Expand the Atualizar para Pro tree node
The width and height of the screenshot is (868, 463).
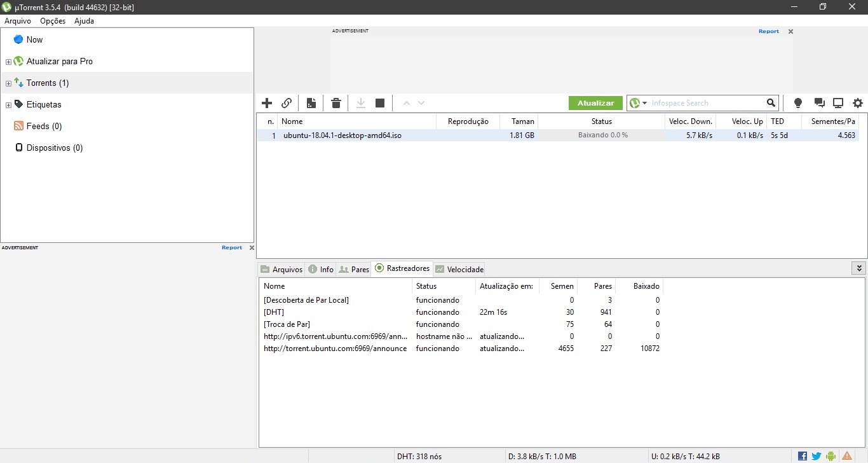[8, 62]
